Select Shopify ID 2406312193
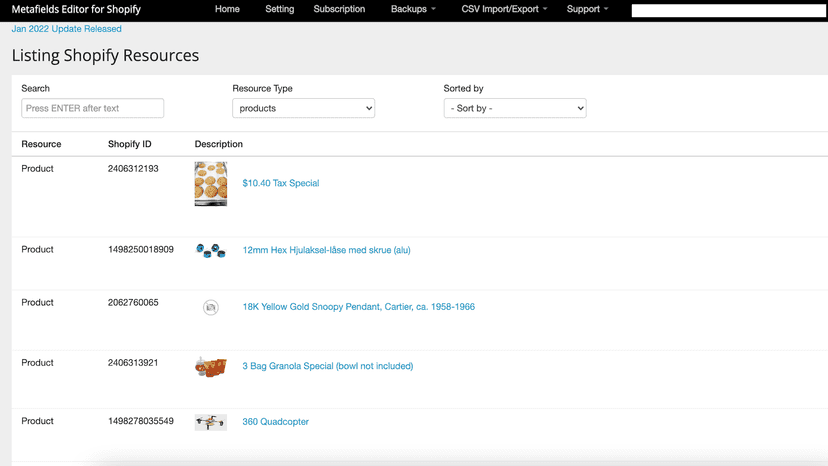Screen dimensions: 828x466 133,169
